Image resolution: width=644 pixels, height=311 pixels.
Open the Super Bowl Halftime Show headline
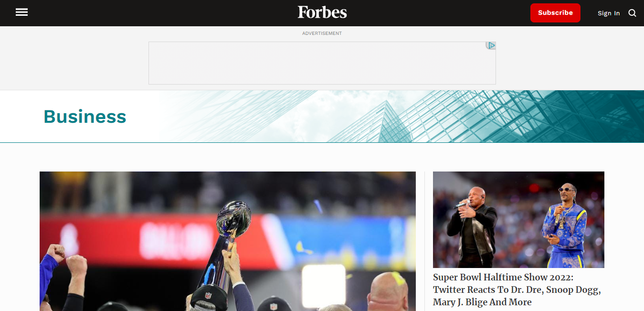pos(517,290)
